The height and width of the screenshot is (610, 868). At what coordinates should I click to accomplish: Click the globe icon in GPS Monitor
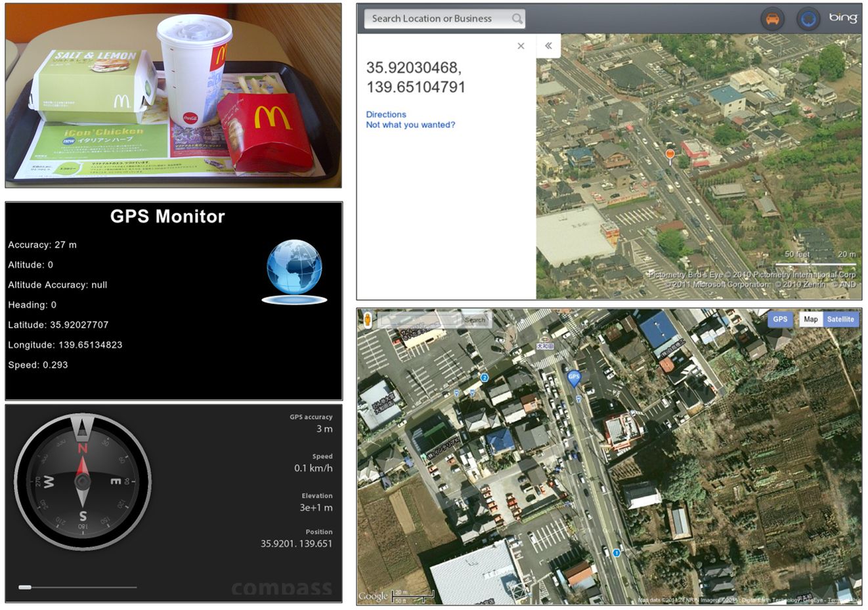coord(294,271)
